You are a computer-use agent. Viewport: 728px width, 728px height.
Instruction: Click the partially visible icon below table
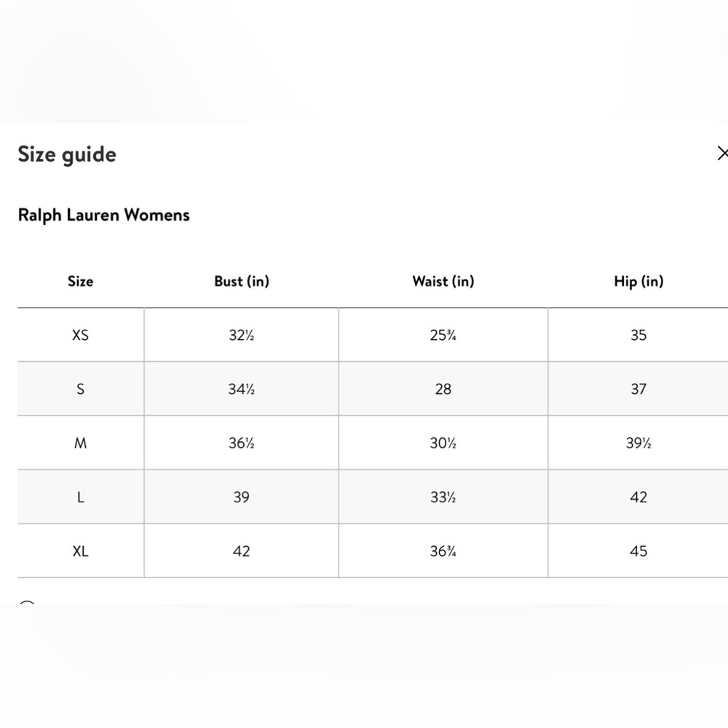pyautogui.click(x=27, y=602)
